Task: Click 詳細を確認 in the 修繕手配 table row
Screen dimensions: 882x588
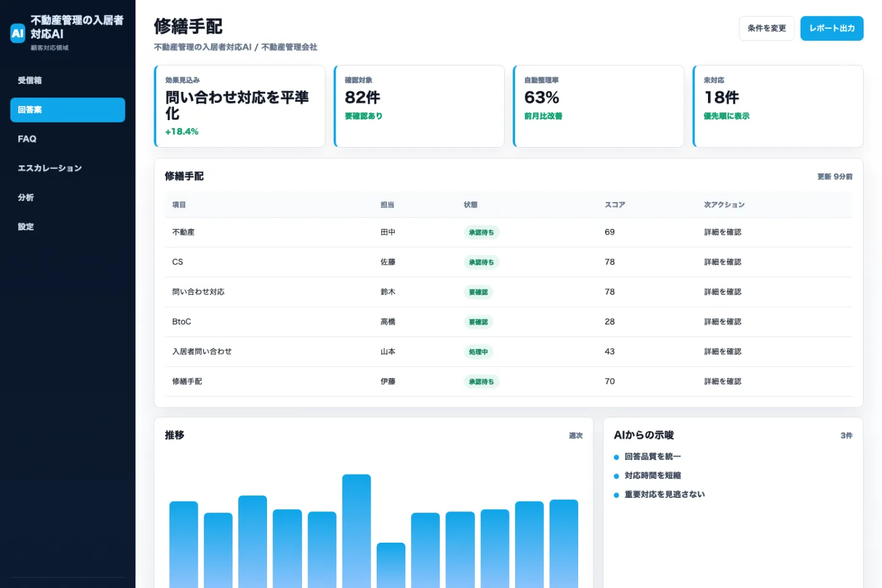Action: 722,381
